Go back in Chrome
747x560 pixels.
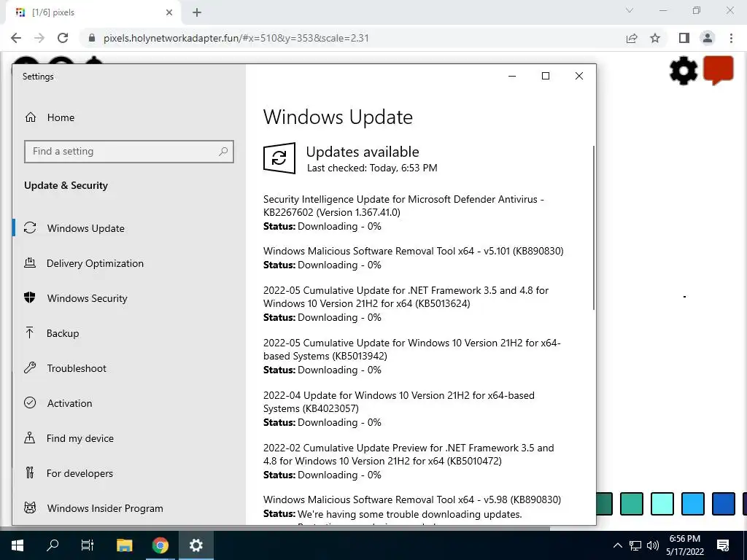coord(16,38)
